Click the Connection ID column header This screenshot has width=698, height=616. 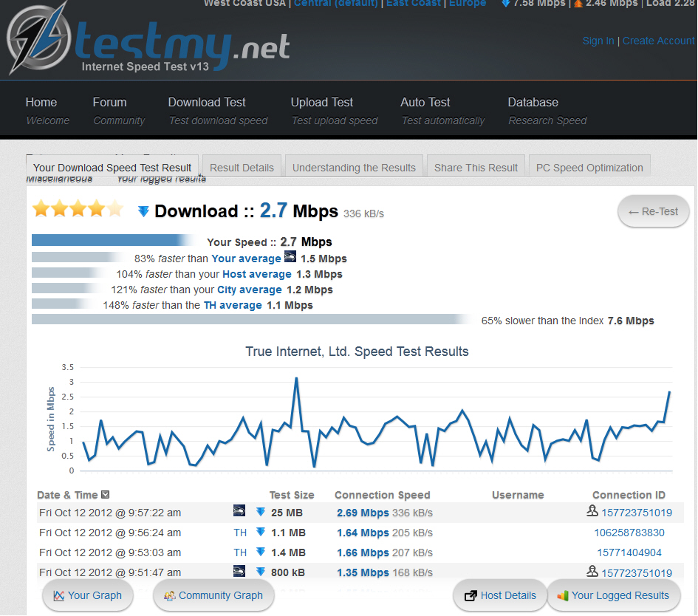click(x=629, y=495)
